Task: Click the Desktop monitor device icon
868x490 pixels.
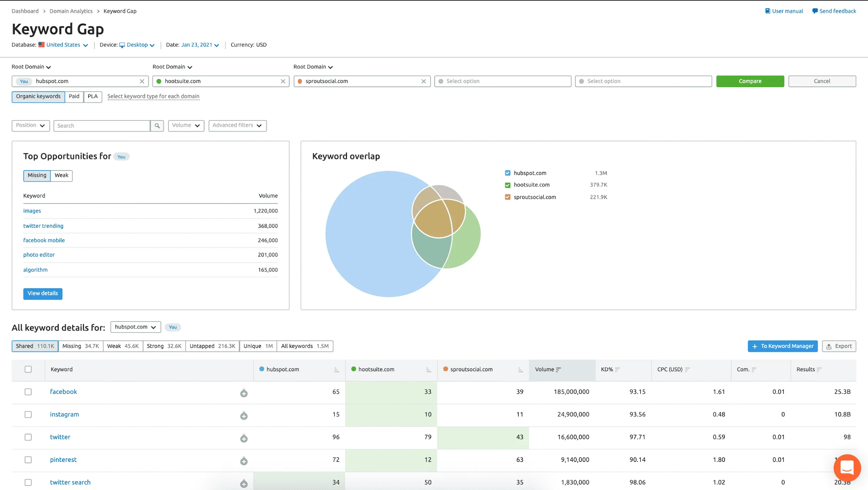Action: [122, 45]
